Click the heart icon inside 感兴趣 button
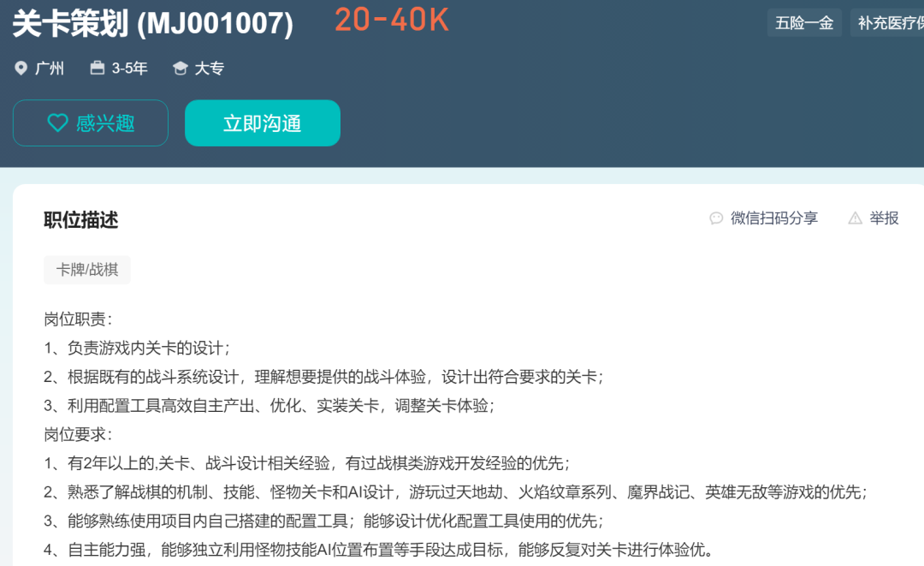 (x=57, y=122)
